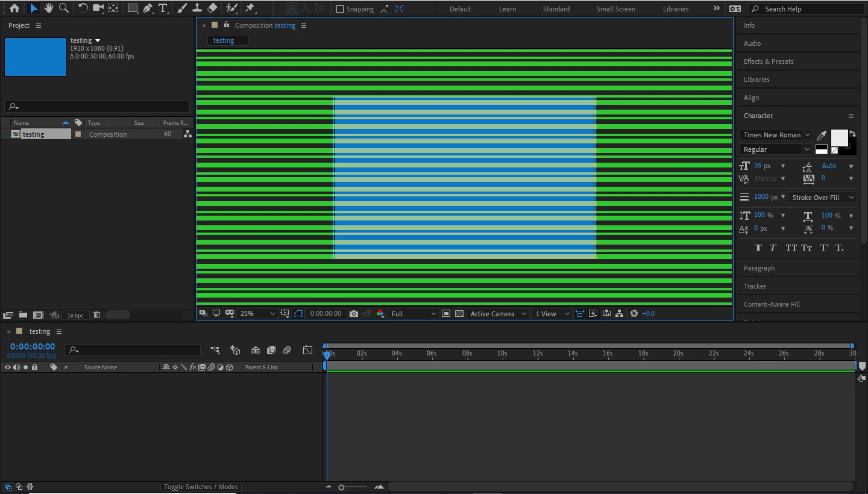The height and width of the screenshot is (494, 868).
Task: Delete selected item with trash icon
Action: coord(96,314)
